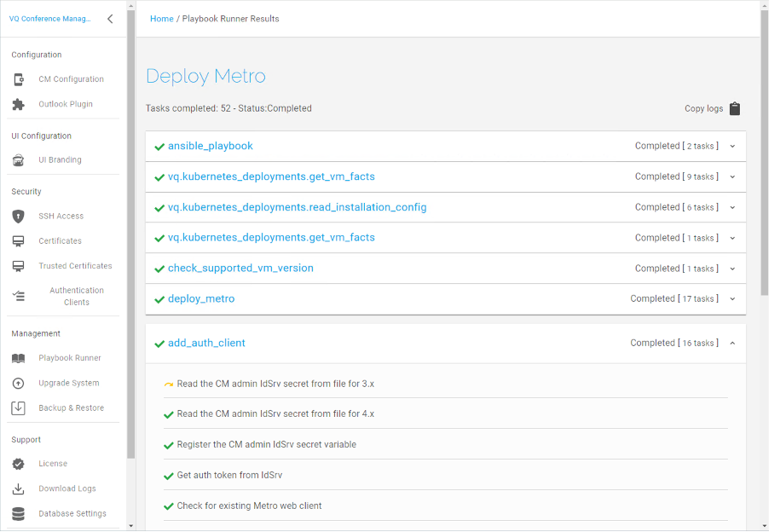This screenshot has height=532, width=769.
Task: Select the UI Branding icon
Action: click(18, 159)
